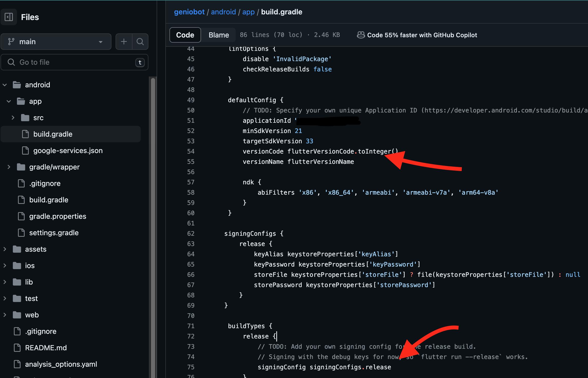Viewport: 588px width, 378px height.
Task: Click google-services.json file icon
Action: point(25,150)
